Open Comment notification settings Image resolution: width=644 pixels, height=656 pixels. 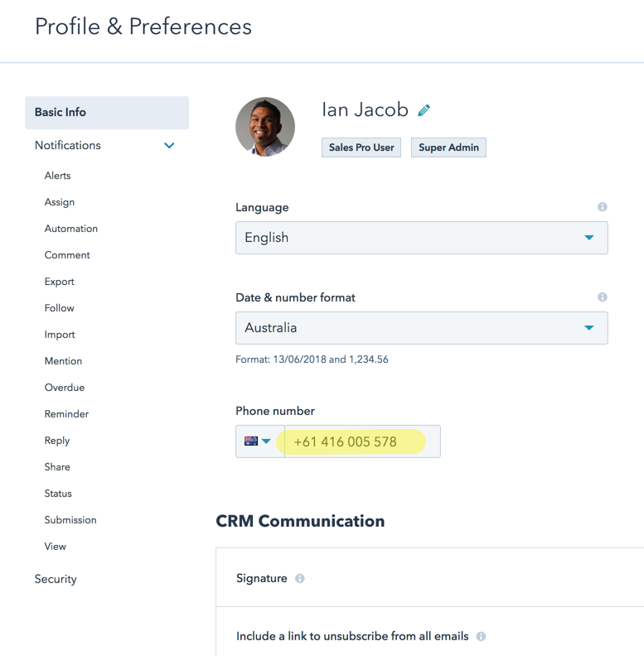pyautogui.click(x=67, y=255)
